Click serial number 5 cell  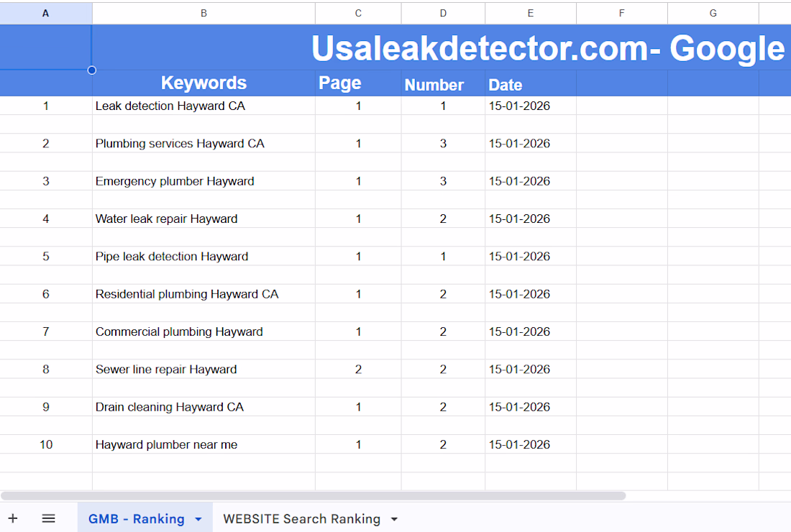(x=46, y=256)
